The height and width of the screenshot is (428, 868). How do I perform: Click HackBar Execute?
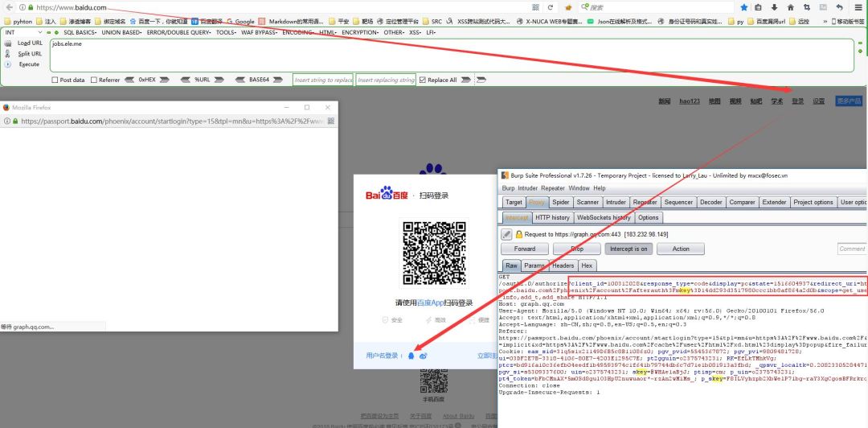pos(30,64)
